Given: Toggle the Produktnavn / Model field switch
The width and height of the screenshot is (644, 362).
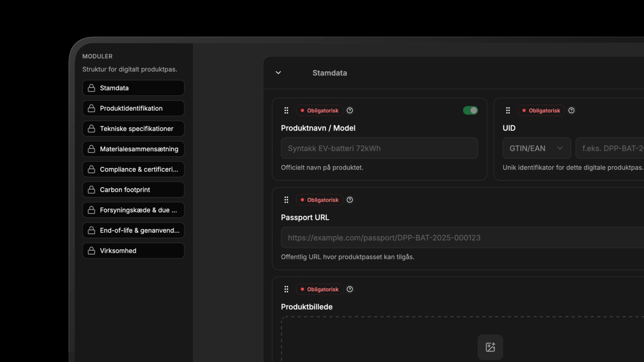Looking at the screenshot, I should [470, 111].
